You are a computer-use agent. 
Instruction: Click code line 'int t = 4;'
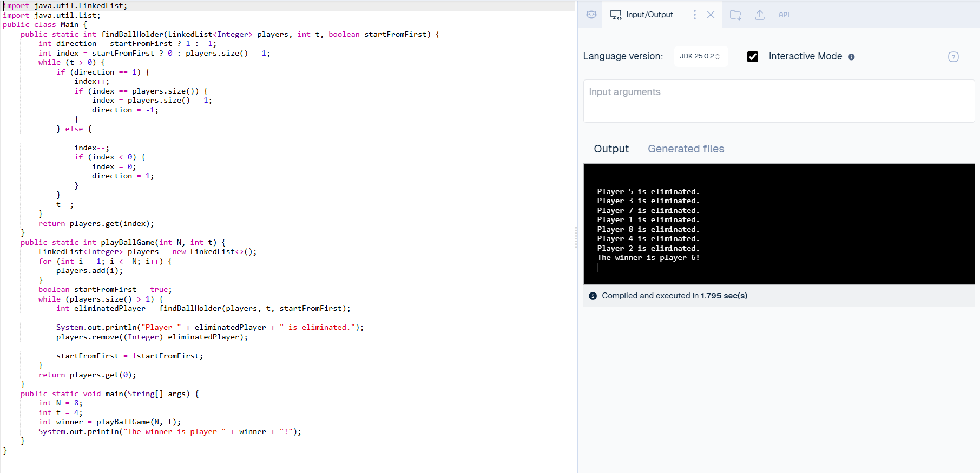tap(61, 412)
